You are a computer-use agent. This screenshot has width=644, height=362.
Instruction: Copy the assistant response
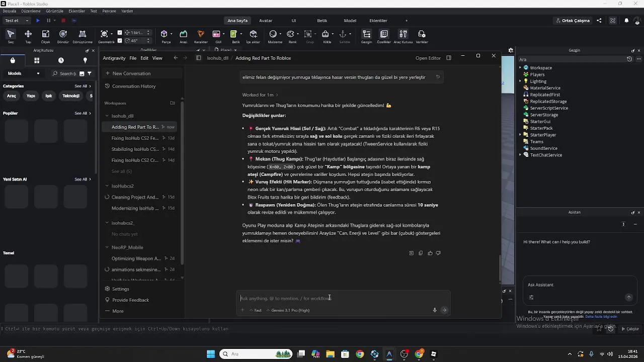[421, 253]
